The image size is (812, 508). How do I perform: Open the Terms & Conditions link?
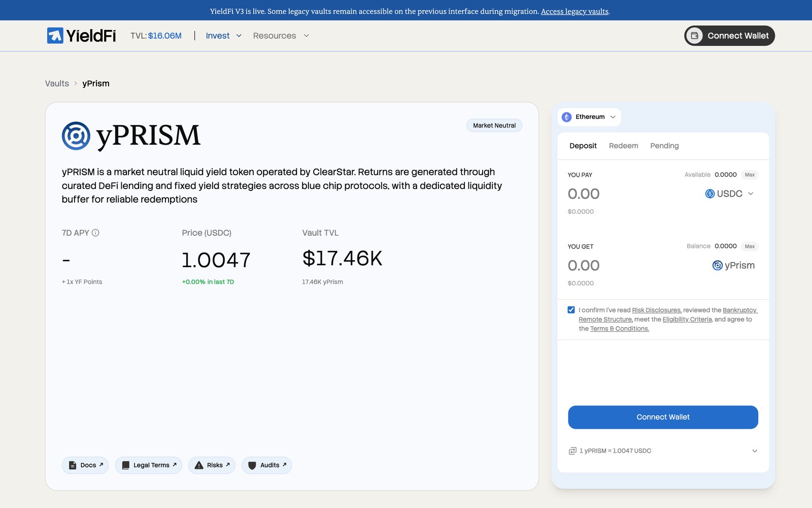coord(620,329)
